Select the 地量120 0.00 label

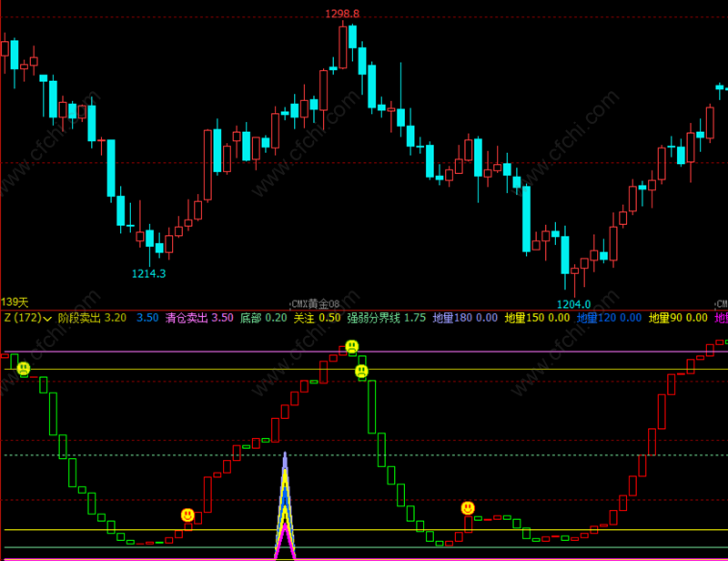609,318
